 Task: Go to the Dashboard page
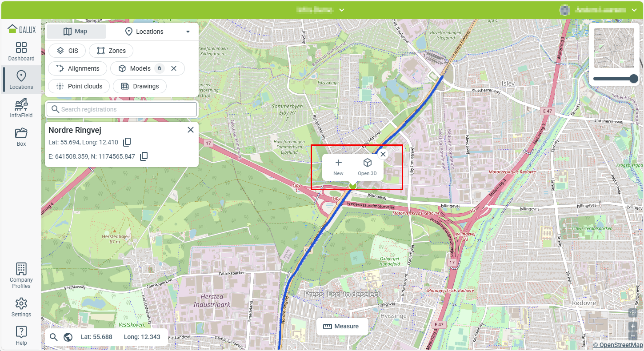point(21,52)
